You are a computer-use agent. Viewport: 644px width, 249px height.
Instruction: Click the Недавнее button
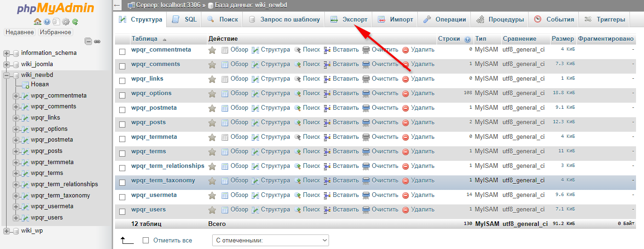point(20,32)
